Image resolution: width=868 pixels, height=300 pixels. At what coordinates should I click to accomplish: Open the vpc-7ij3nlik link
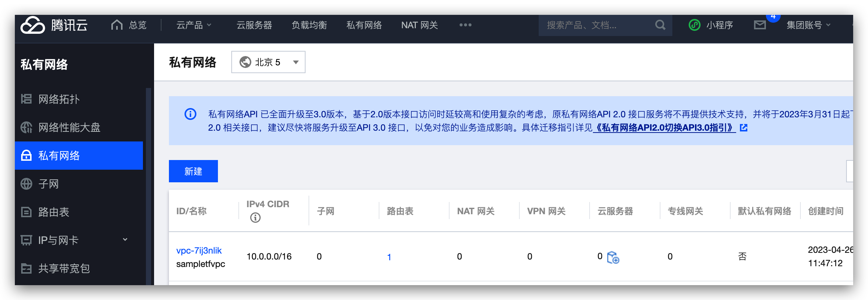tap(199, 251)
